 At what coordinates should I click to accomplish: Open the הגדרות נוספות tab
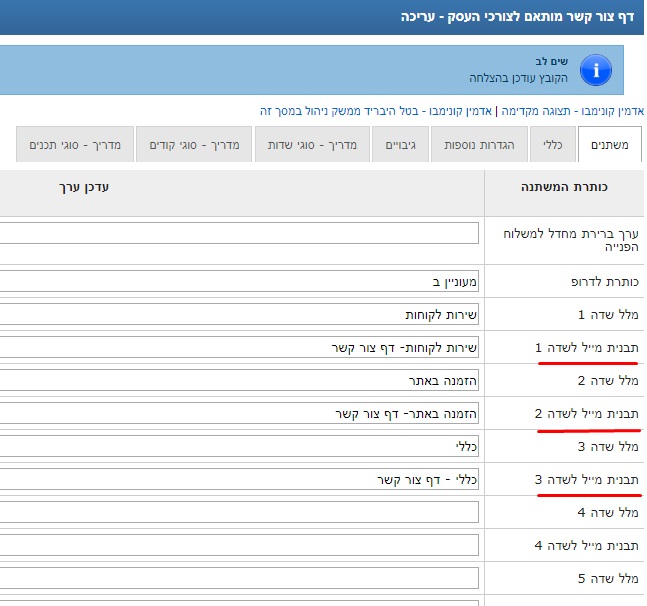pos(479,144)
